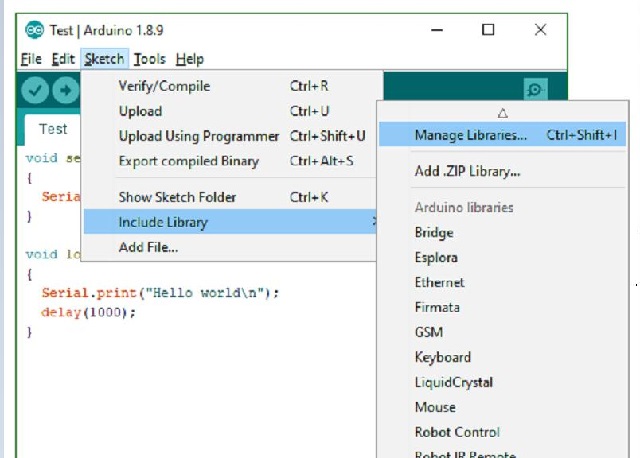Minimize the Arduino window
The width and height of the screenshot is (640, 458).
[x=437, y=30]
